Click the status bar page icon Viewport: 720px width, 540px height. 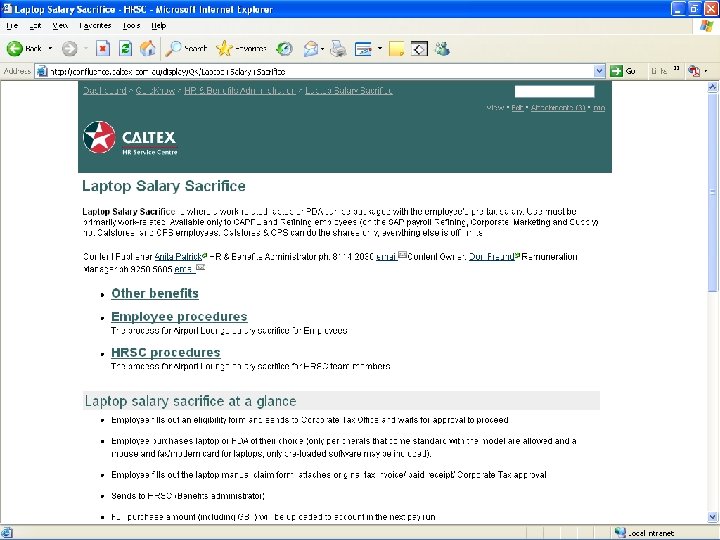[x=7, y=532]
